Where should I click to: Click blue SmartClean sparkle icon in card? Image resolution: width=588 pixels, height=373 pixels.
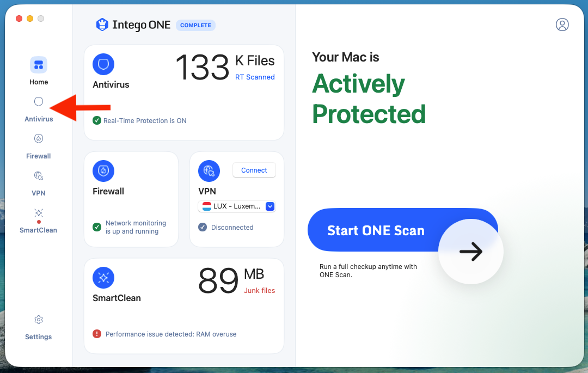pyautogui.click(x=103, y=278)
